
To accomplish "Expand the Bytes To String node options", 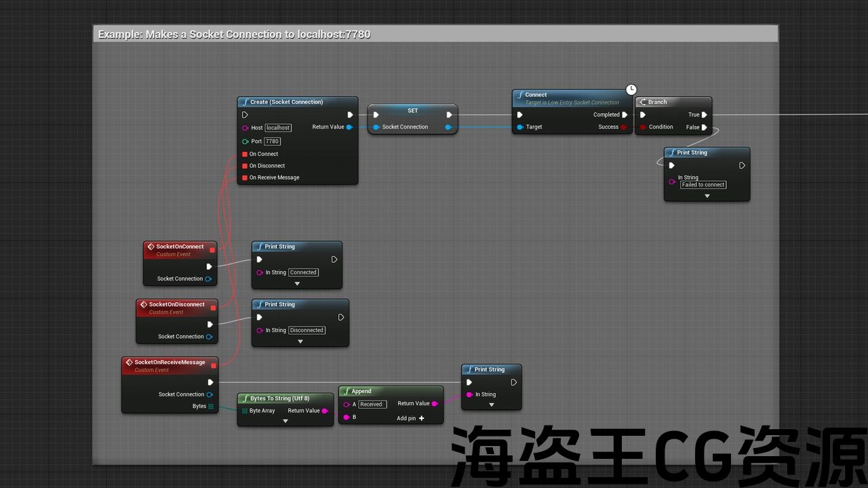I will click(285, 421).
